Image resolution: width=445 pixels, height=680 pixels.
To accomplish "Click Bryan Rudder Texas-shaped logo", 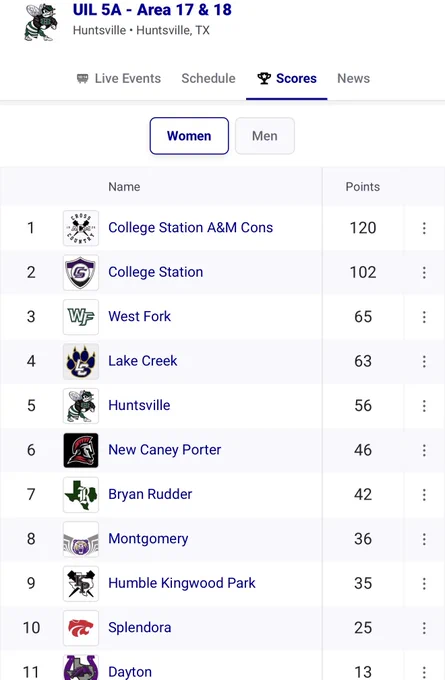I will [81, 495].
